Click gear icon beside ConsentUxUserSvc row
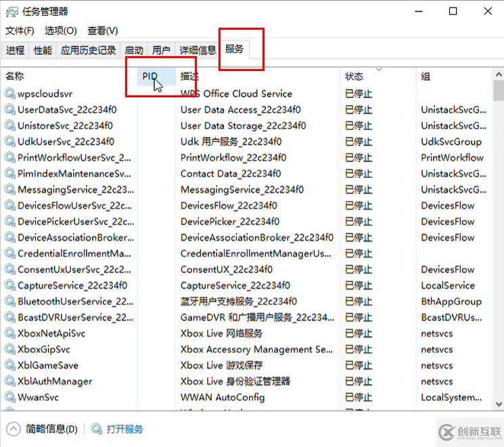The image size is (504, 447). (10, 269)
